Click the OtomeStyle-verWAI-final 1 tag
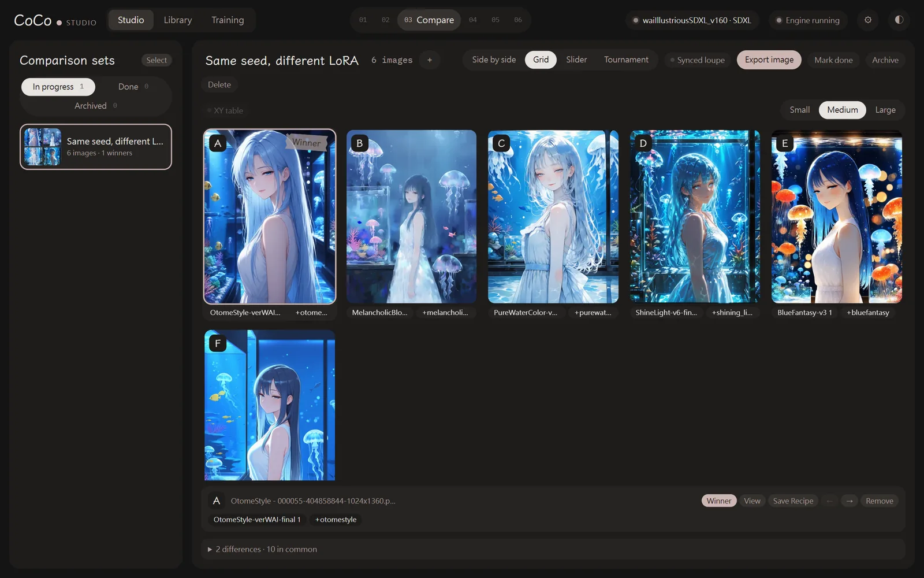The image size is (924, 578). [x=257, y=519]
